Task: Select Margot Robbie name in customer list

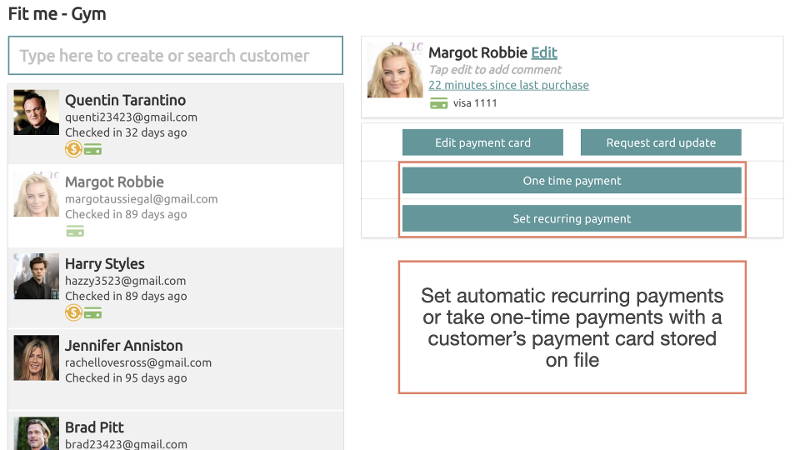Action: click(x=114, y=182)
